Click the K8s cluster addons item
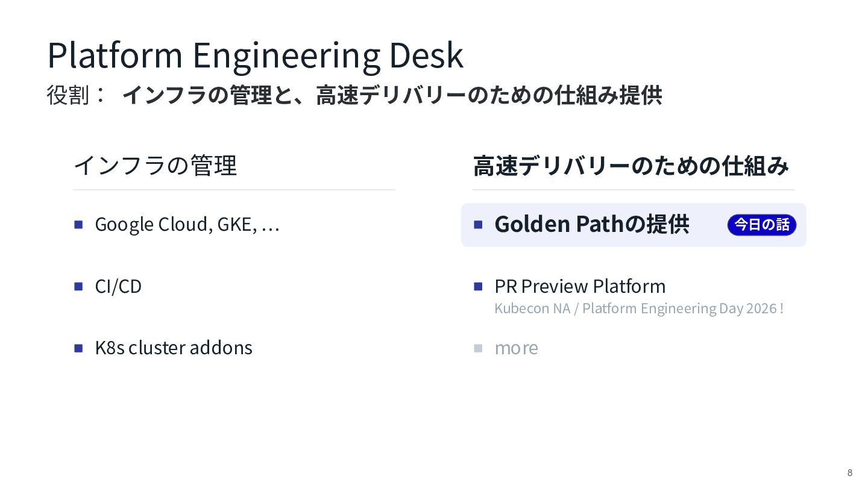This screenshot has width=868, height=488. point(174,348)
